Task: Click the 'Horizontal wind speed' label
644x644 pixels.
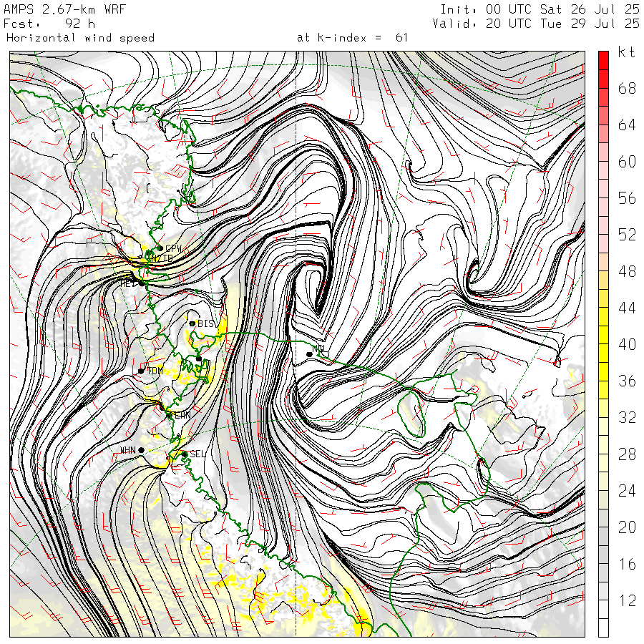Action: (x=80, y=38)
